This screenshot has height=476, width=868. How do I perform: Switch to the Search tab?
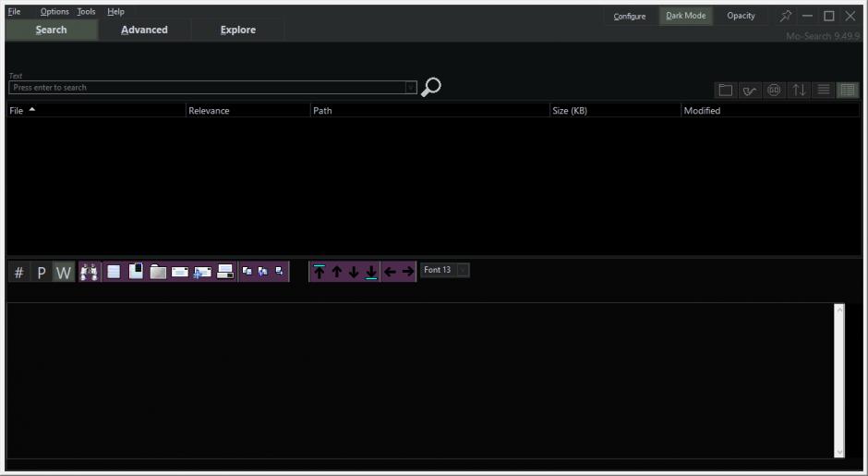pos(52,30)
